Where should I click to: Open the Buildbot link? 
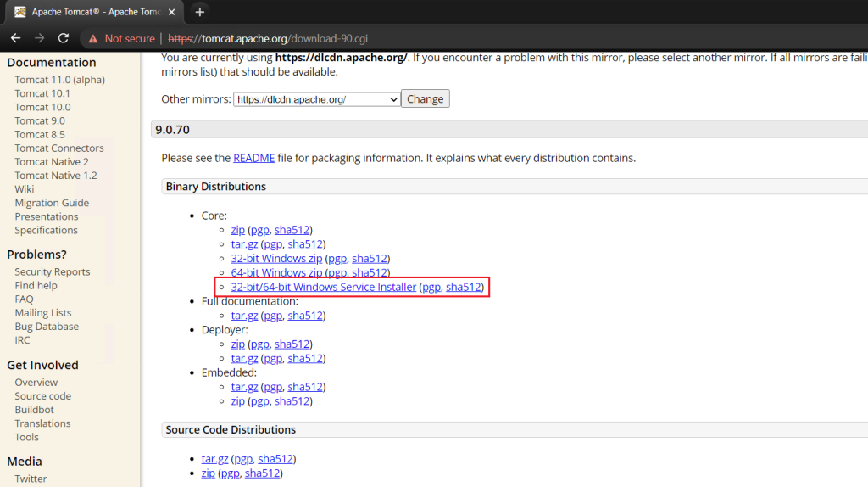coord(34,410)
